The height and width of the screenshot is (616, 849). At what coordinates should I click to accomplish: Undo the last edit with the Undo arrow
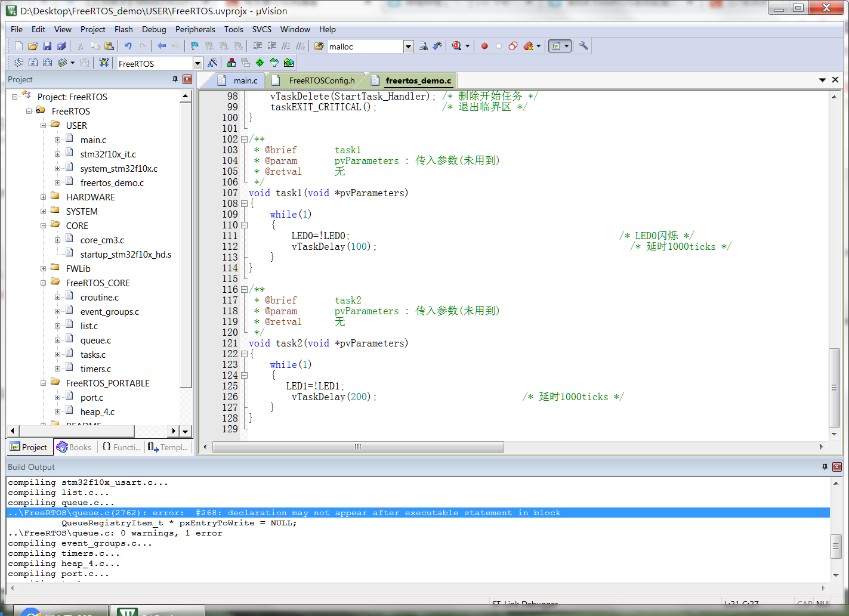click(128, 46)
